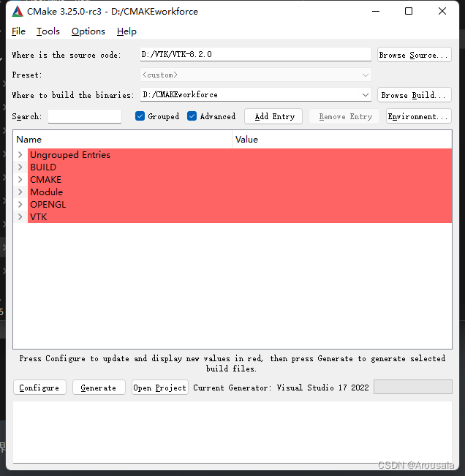Select the CMAKE row text
Image resolution: width=465 pixels, height=476 pixels.
(45, 180)
